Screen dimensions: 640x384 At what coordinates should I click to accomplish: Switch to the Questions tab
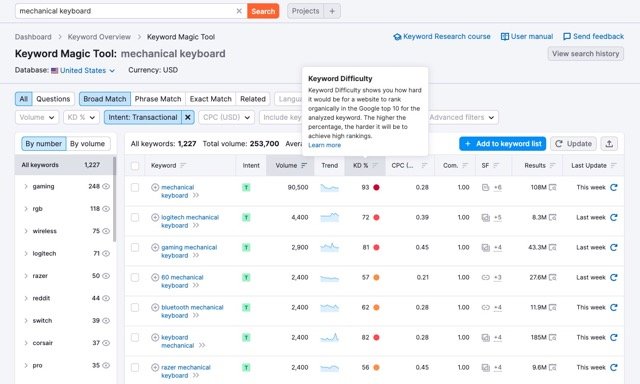point(53,99)
